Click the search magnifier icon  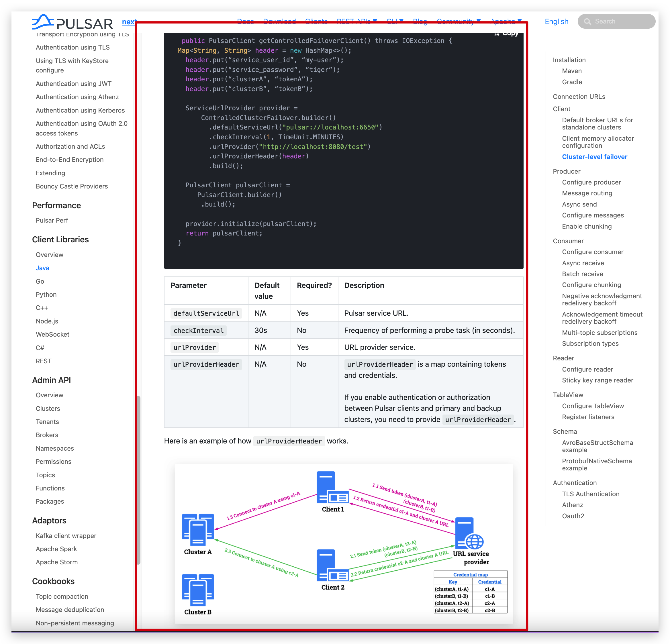587,21
